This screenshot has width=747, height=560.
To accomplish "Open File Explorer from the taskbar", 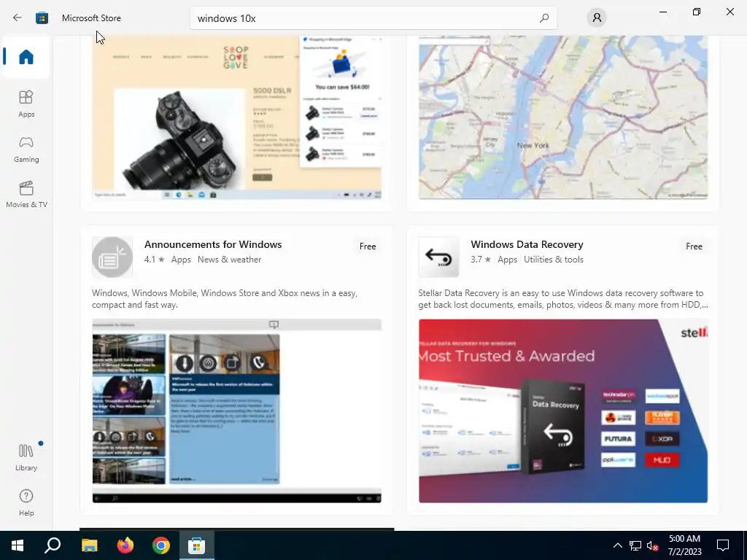I will 89,545.
